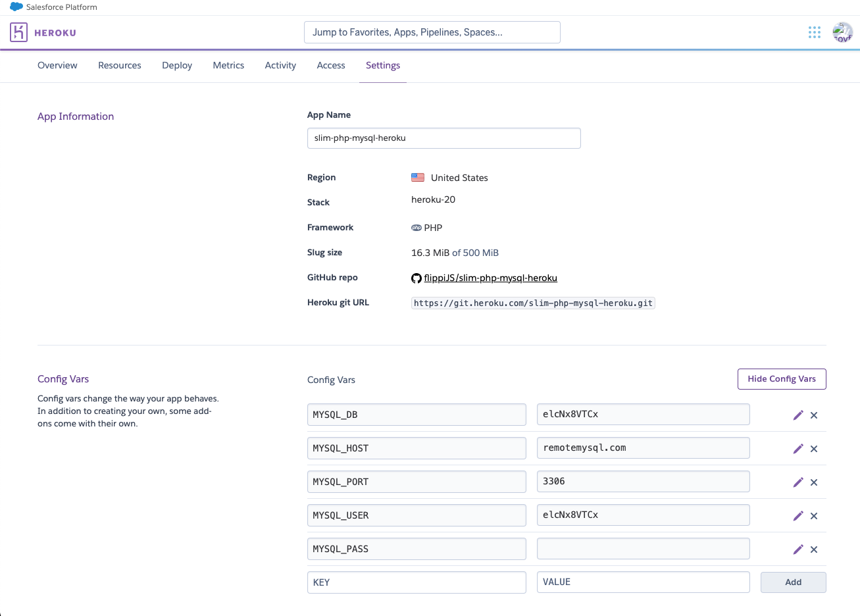Click Hide Config Vars button
Image resolution: width=860 pixels, height=616 pixels.
pyautogui.click(x=782, y=379)
